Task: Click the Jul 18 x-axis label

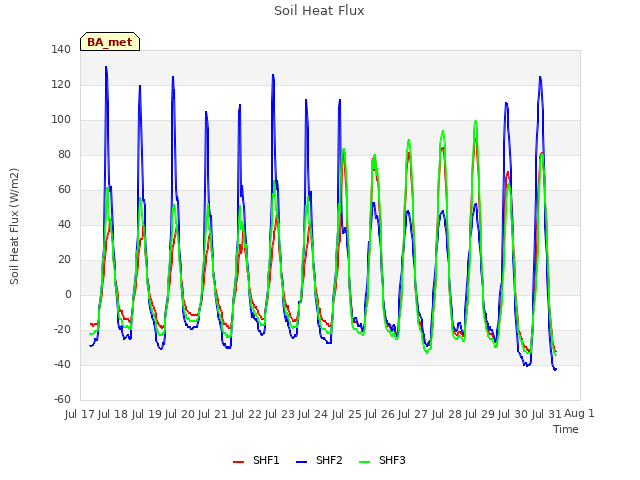Action: 113,414
